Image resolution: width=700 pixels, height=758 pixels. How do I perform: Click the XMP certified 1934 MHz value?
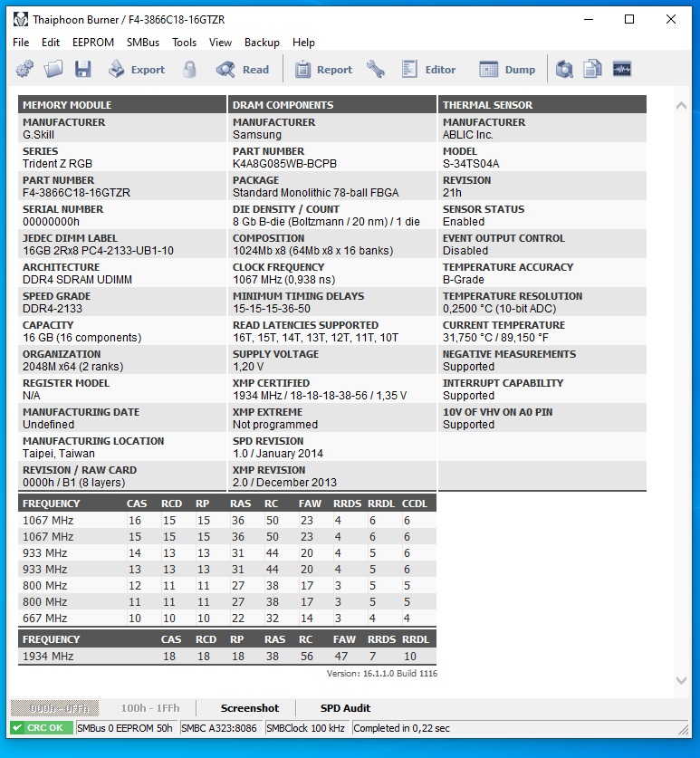pos(320,396)
